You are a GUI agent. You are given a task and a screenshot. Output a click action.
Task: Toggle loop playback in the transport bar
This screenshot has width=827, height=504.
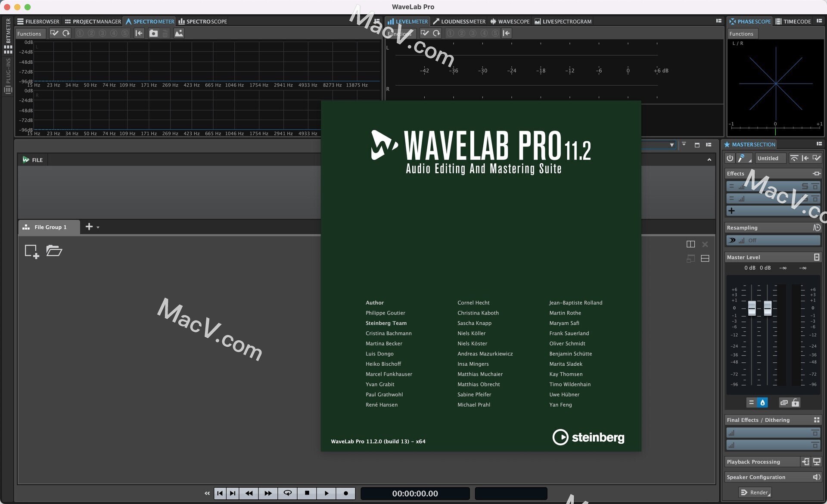[x=287, y=493]
